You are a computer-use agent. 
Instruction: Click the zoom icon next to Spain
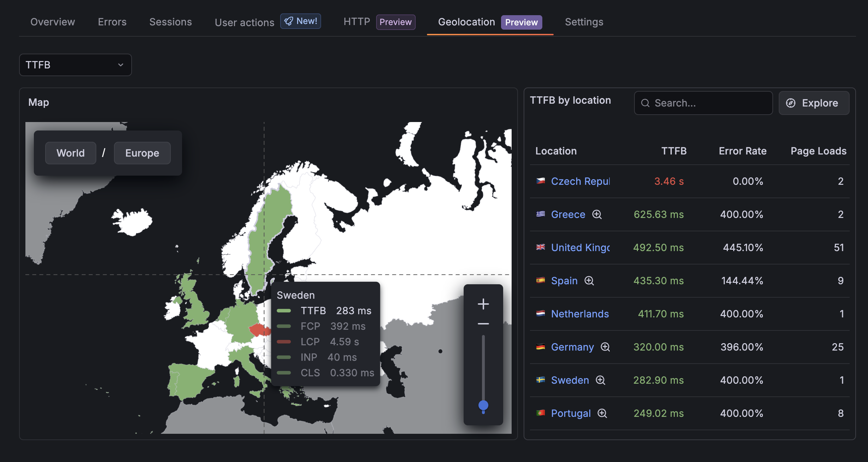point(590,281)
